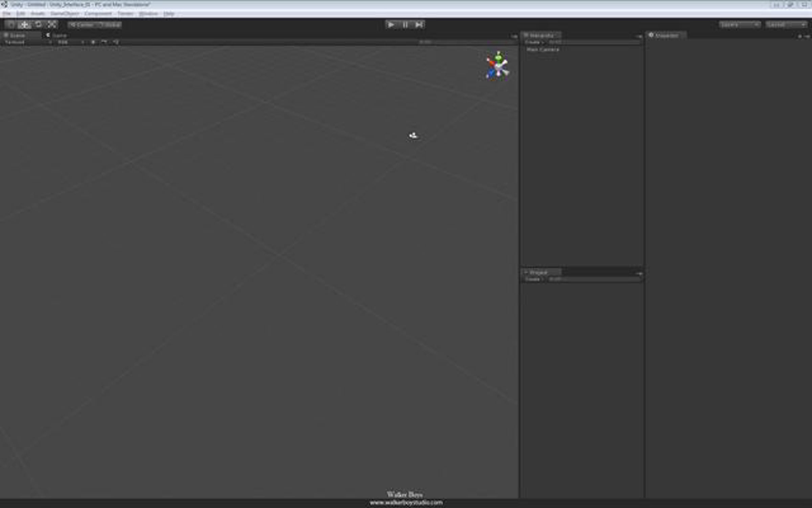This screenshot has height=508, width=812.
Task: Open the Textured draw mode dropdown
Action: pos(28,42)
